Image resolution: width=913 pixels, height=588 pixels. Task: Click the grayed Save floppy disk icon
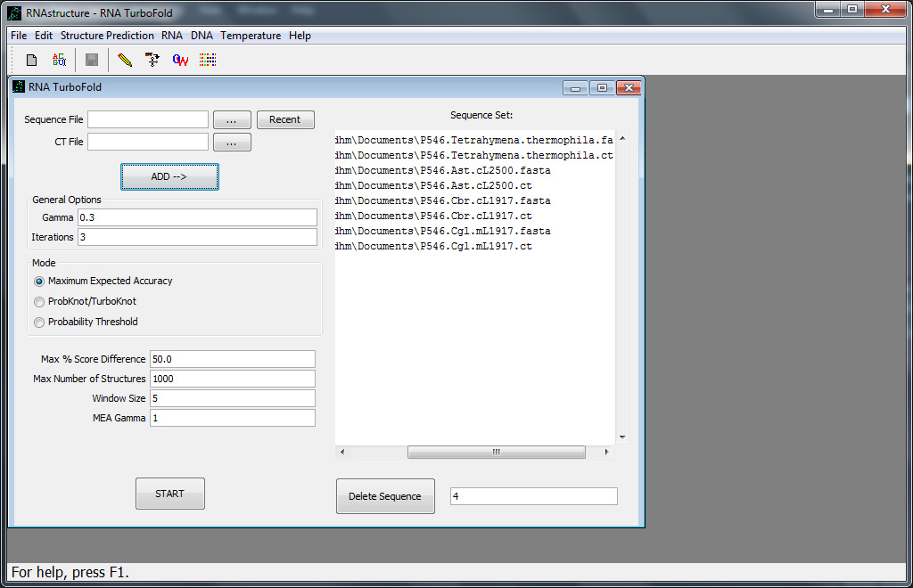92,60
